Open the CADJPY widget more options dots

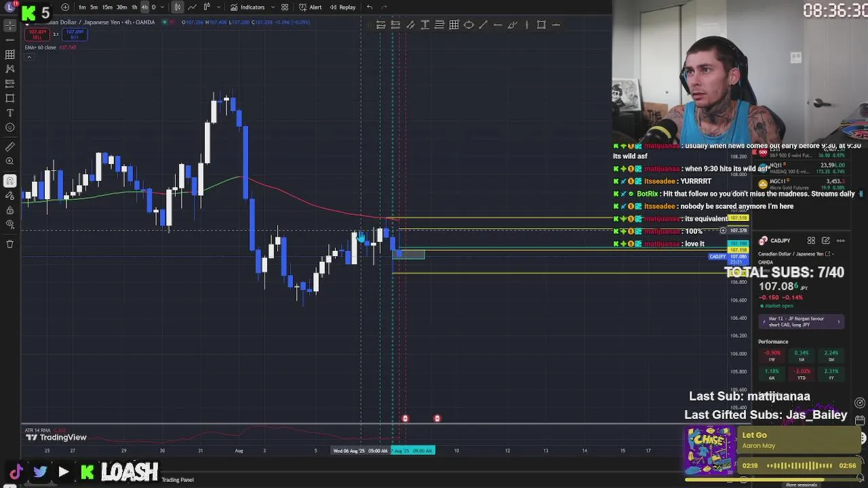click(x=840, y=241)
